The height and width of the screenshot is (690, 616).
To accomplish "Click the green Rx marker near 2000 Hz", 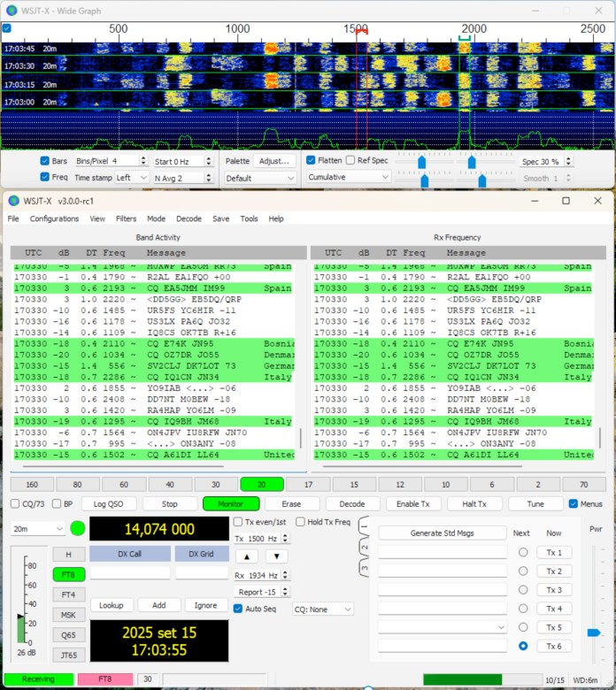I will [x=465, y=38].
